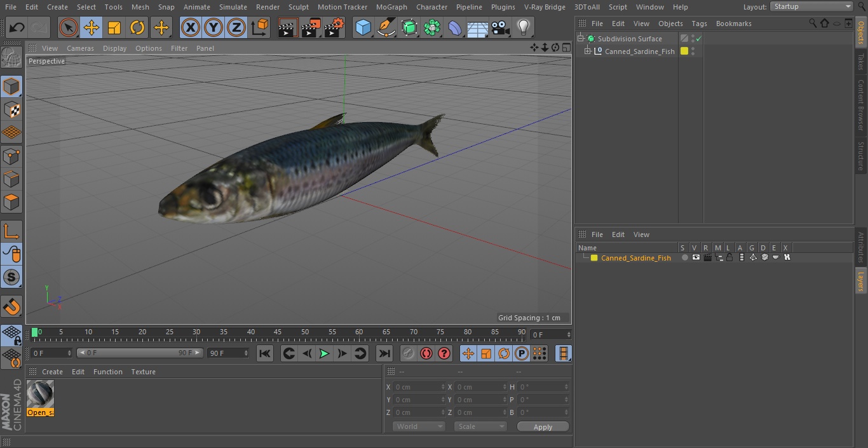
Task: Click the Make Editable icon
Action: [11, 57]
